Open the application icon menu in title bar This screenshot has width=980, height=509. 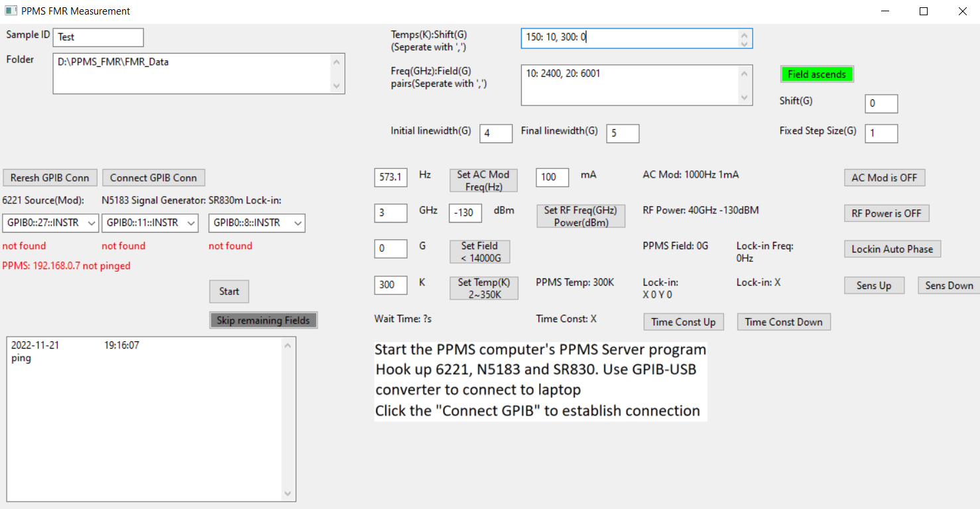pyautogui.click(x=11, y=11)
